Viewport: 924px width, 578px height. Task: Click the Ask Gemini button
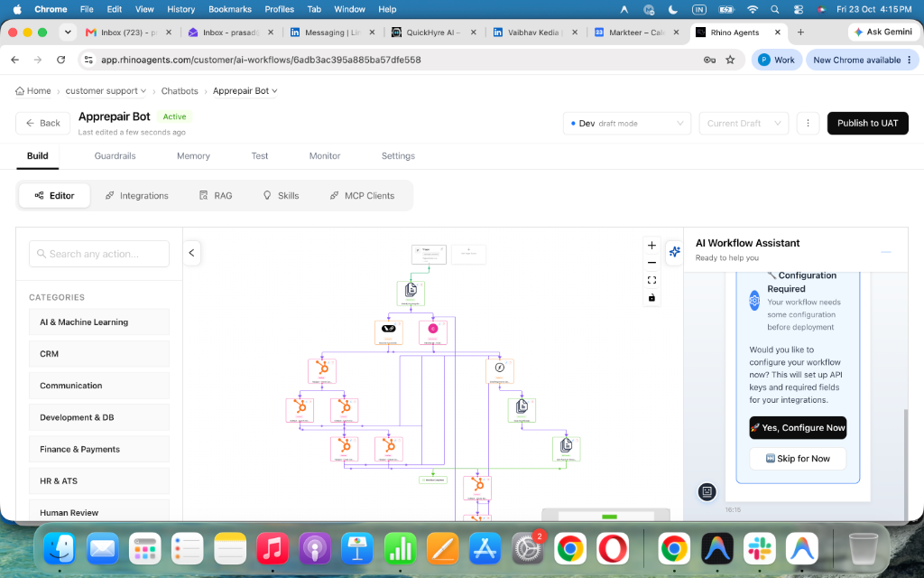882,32
